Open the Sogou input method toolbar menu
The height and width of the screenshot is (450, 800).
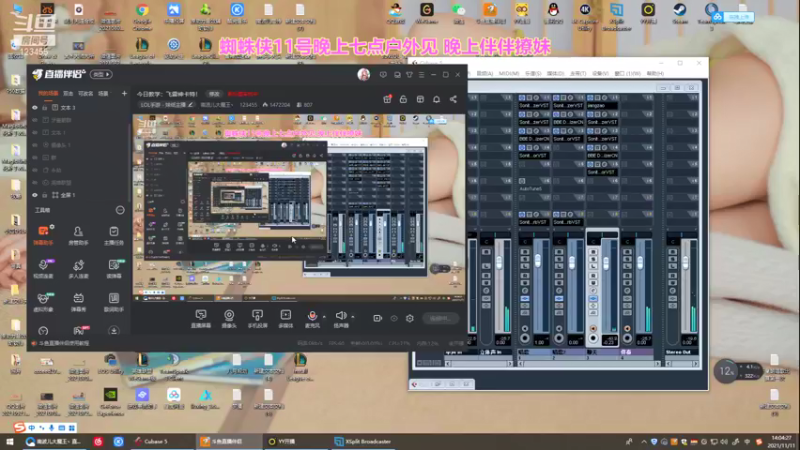click(19, 428)
